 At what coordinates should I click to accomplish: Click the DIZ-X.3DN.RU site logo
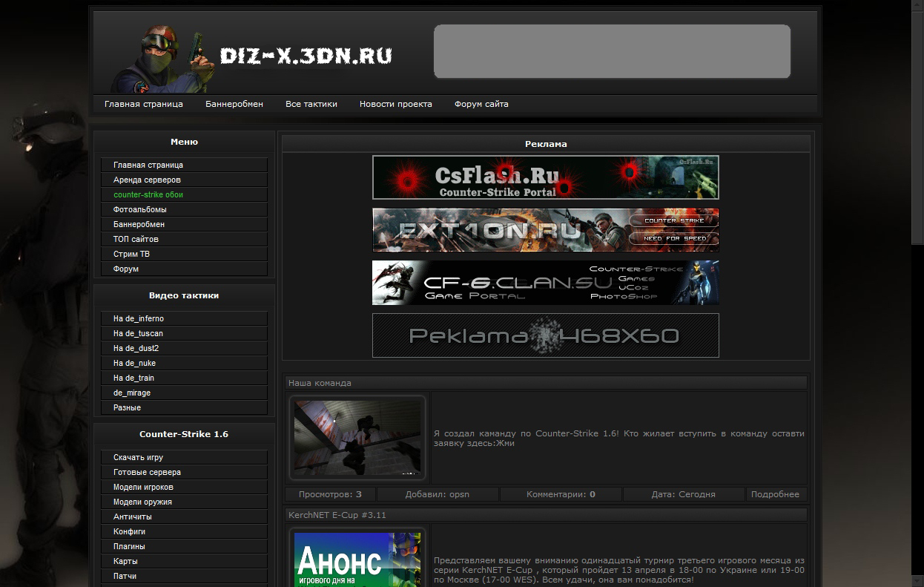(305, 56)
